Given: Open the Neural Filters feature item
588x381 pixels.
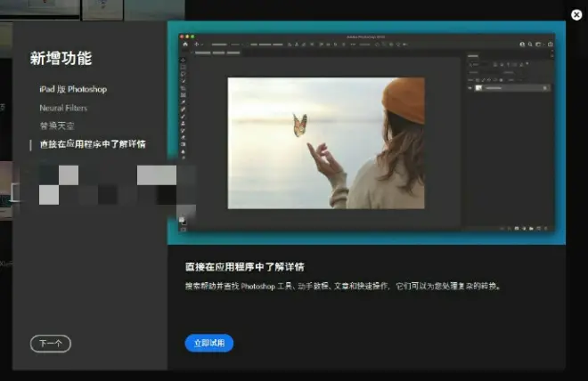Looking at the screenshot, I should [63, 108].
